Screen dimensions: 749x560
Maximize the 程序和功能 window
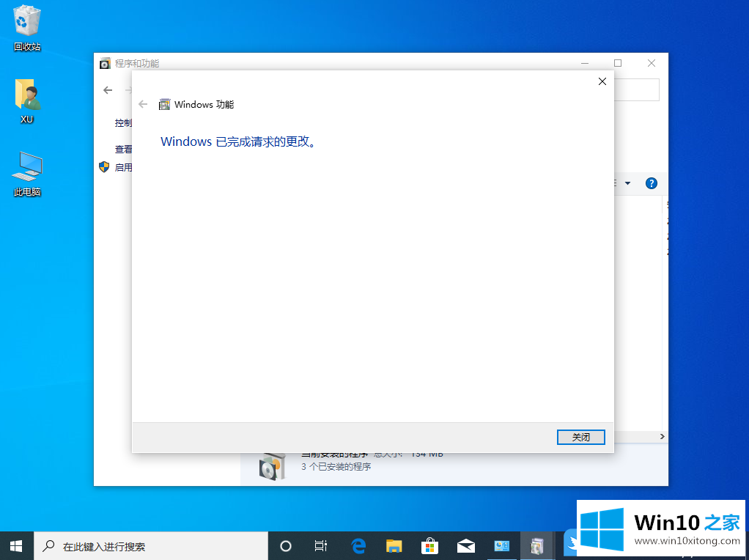618,63
